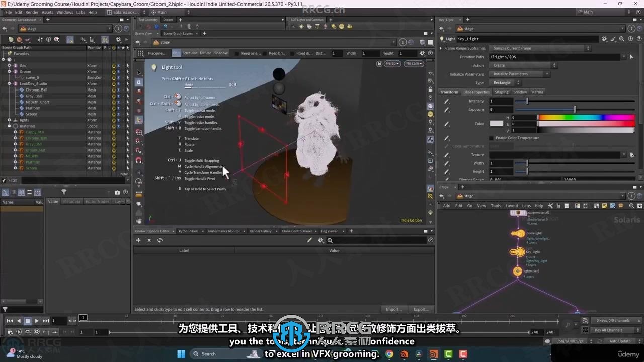Switch to Shadow parameter tab

(520, 92)
